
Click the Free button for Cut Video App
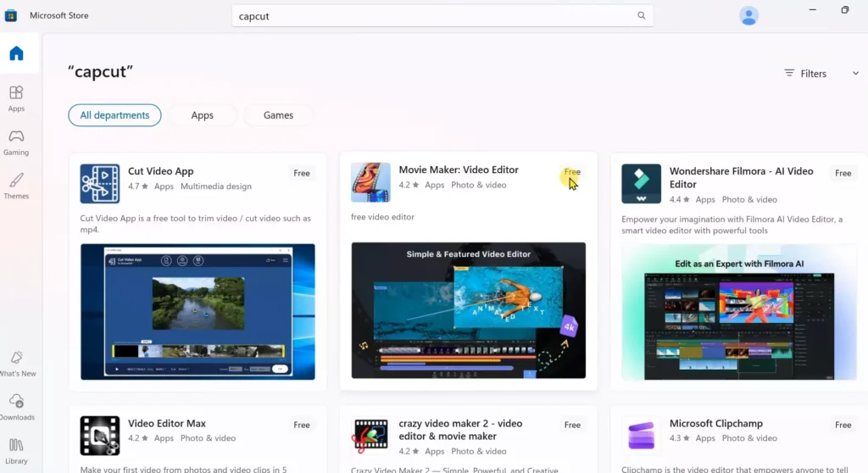[302, 173]
